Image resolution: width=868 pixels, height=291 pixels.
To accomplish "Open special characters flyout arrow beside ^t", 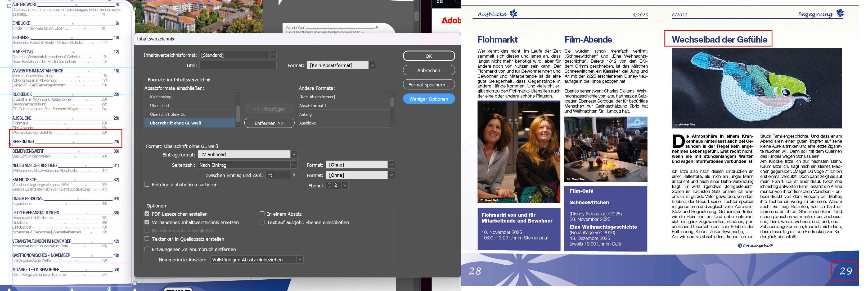I will click(295, 175).
